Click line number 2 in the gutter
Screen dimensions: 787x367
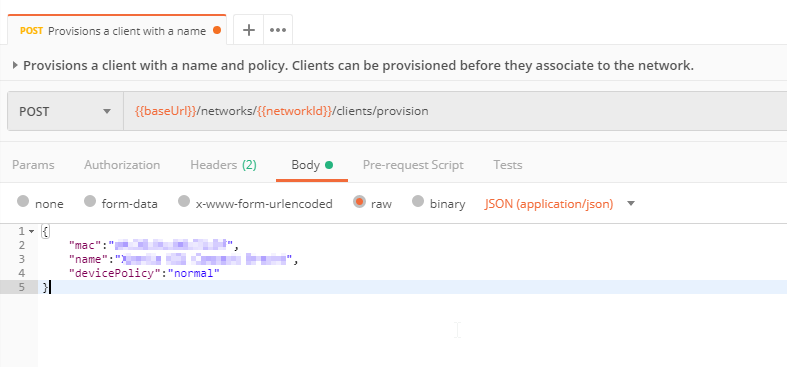point(21,246)
